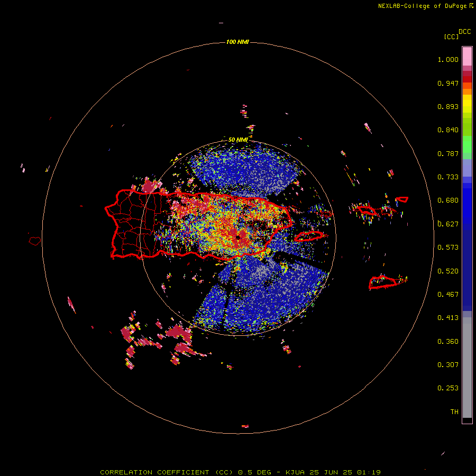Select the 0.893 scale value
Screen dimensions: 476x476
(x=448, y=106)
